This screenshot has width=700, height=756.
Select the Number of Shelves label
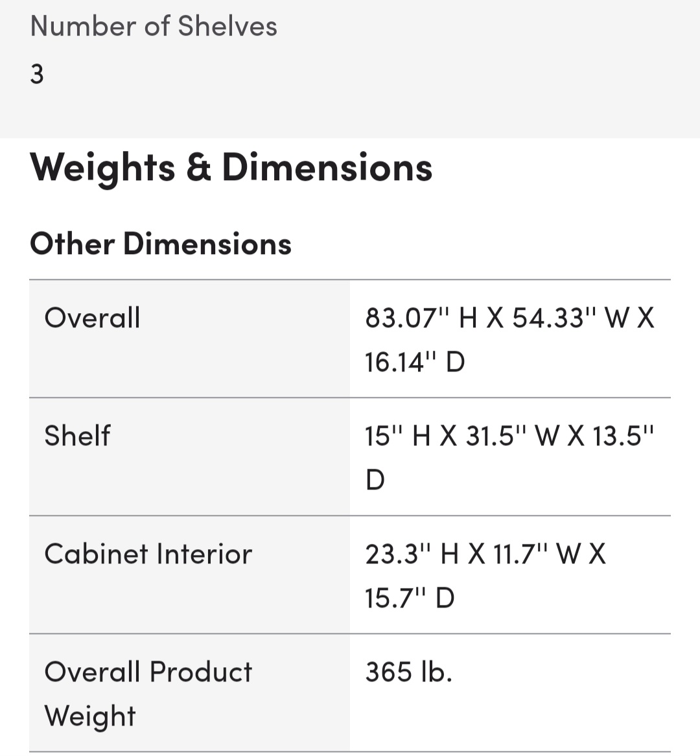coord(154,26)
